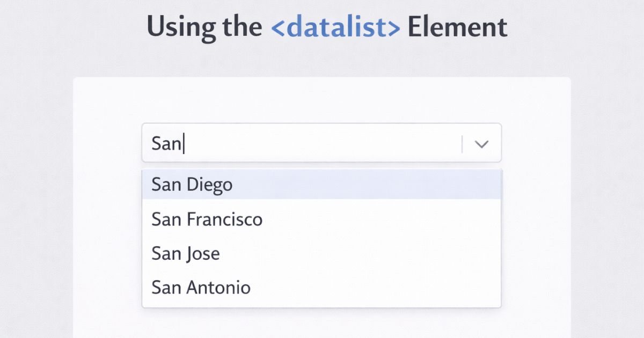The image size is (644, 338).
Task: Click the dropdown chevron arrow in the combo box
Action: tap(482, 144)
